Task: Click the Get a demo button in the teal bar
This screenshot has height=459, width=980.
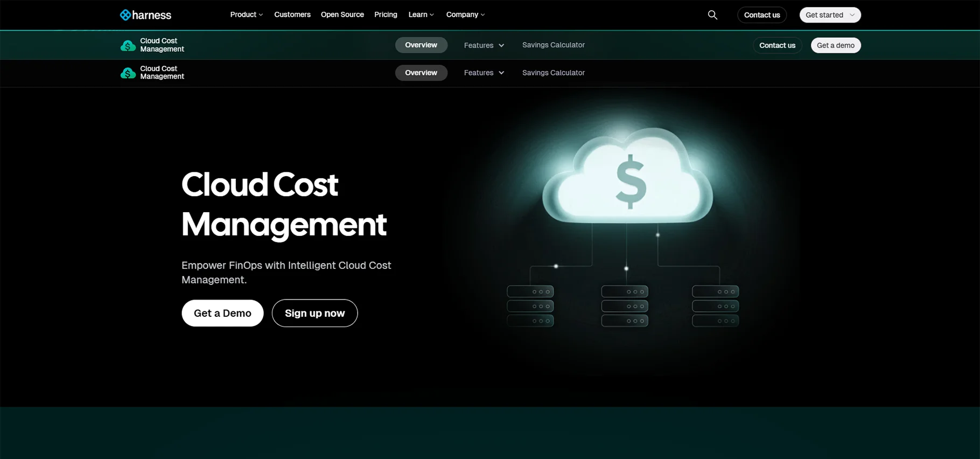Action: click(836, 45)
